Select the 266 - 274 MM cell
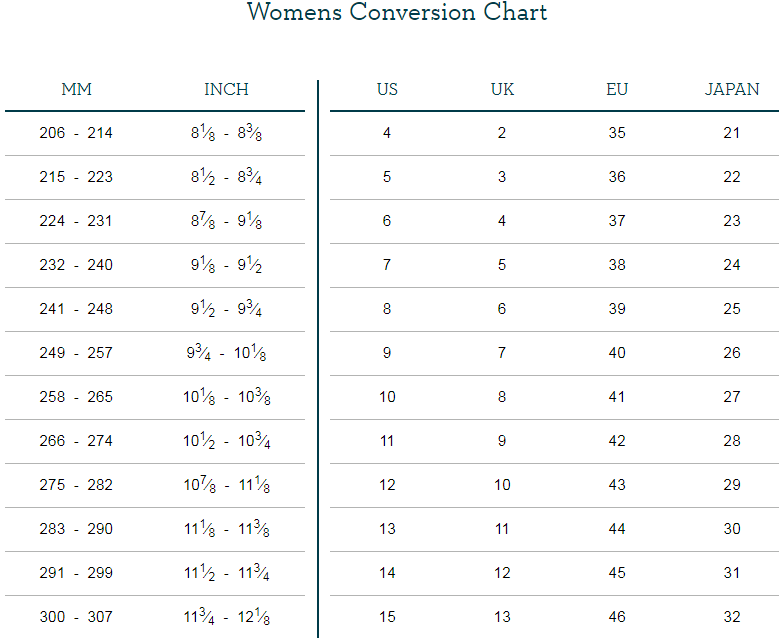The height and width of the screenshot is (638, 779). pos(76,441)
